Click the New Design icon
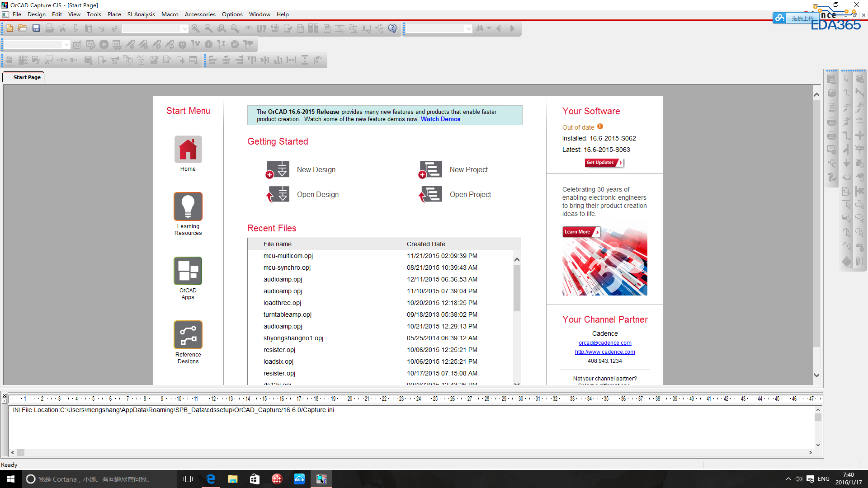 [278, 169]
